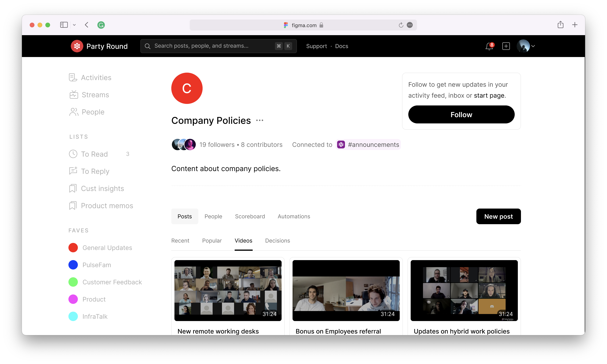Select the green Customer Feedback fave
The height and width of the screenshot is (364, 607).
coord(112,282)
